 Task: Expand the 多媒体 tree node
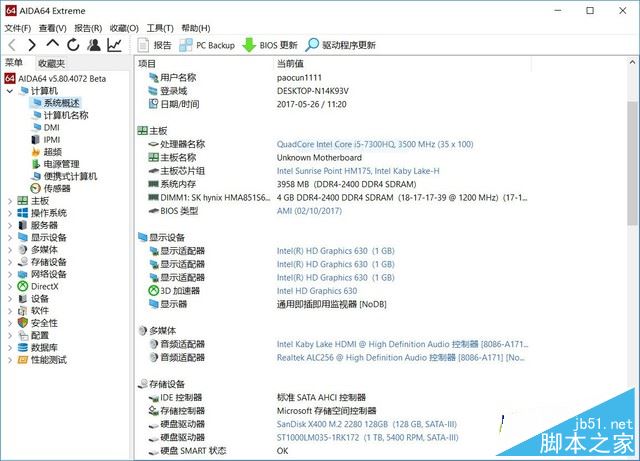pos(10,250)
